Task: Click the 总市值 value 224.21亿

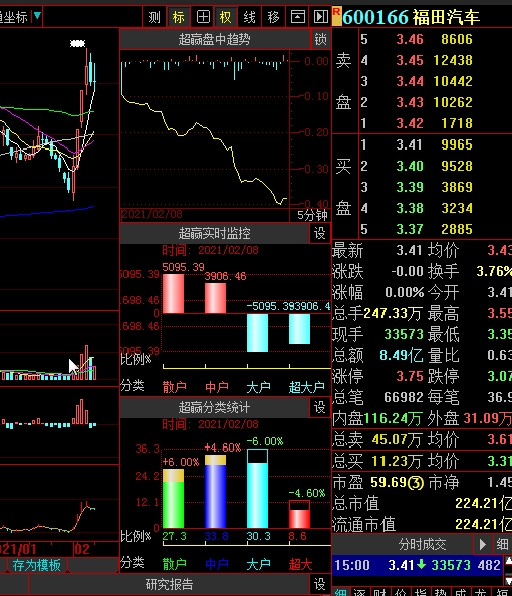Action: [x=483, y=504]
